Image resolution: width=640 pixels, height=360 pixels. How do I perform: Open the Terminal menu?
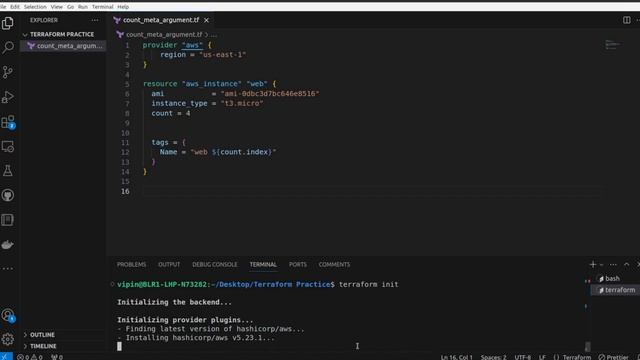102,7
